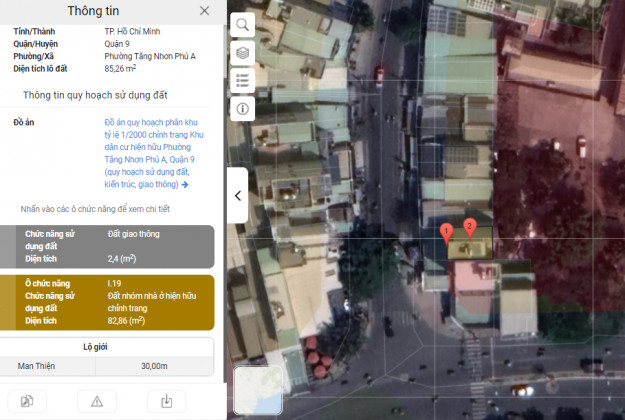This screenshot has height=420, width=625.
Task: Click the blue arrow after planning link
Action: coord(185,184)
